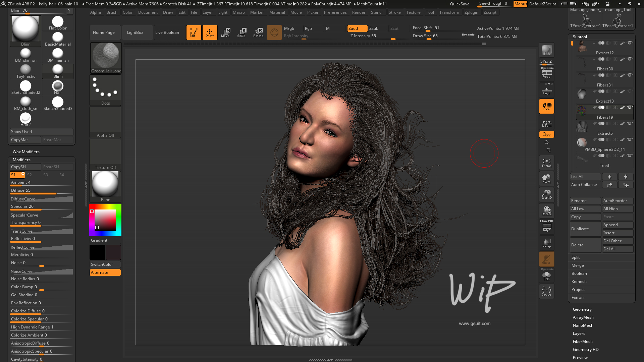This screenshot has height=362, width=644.
Task: Open the Stroke menu
Action: coord(394,12)
